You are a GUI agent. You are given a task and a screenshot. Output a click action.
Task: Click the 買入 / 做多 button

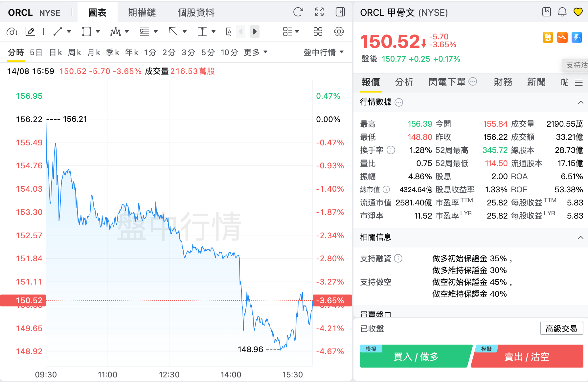pyautogui.click(x=416, y=356)
